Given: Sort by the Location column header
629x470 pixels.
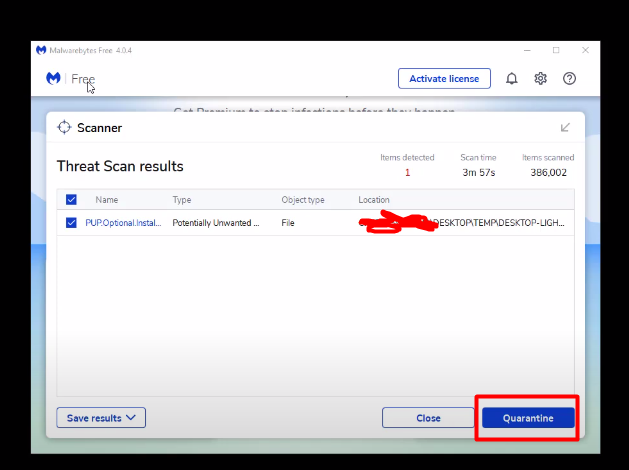Looking at the screenshot, I should coord(374,200).
